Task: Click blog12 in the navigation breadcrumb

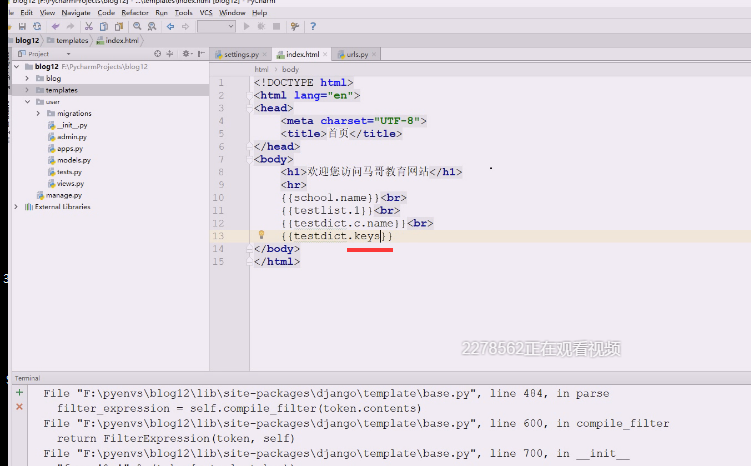Action: tap(27, 40)
